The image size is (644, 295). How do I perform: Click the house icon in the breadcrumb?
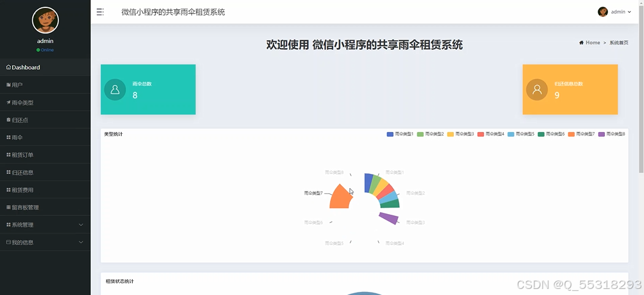[581, 43]
